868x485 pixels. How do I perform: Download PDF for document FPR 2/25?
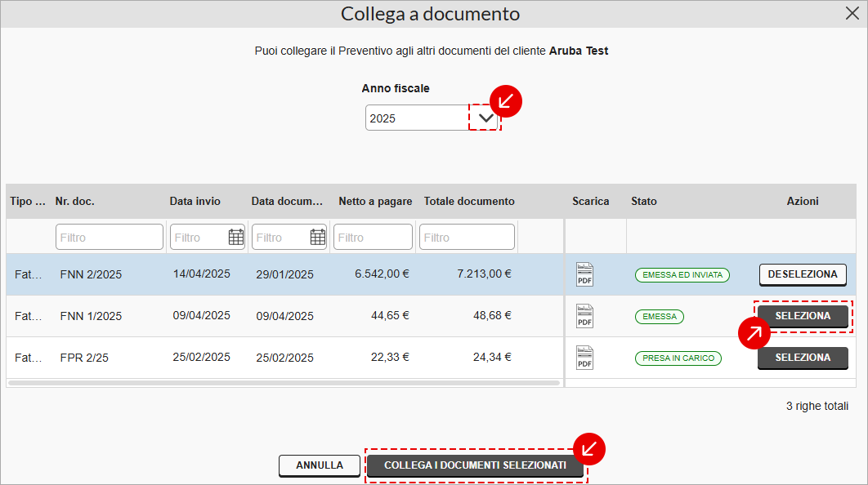pos(584,358)
